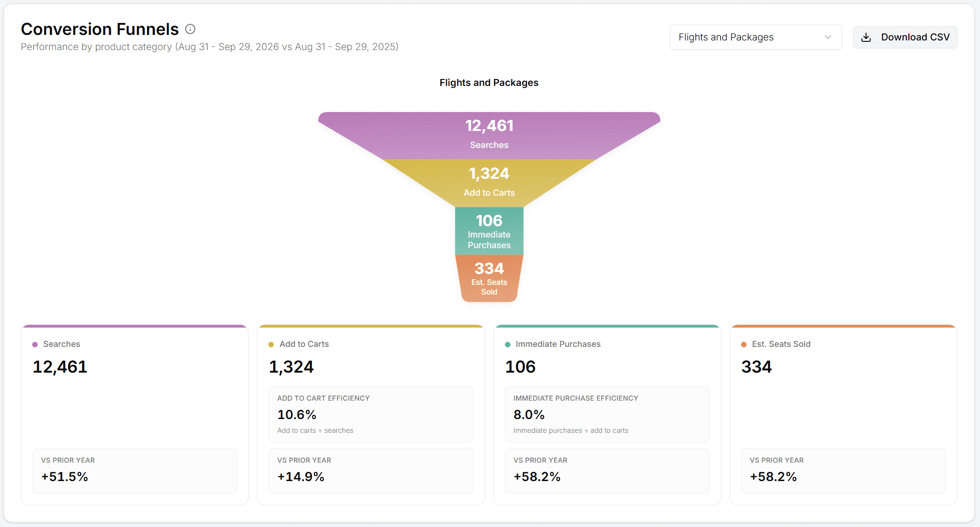The width and height of the screenshot is (980, 527).
Task: Click the orange dot beside Est. Seats Sold
Action: click(744, 345)
